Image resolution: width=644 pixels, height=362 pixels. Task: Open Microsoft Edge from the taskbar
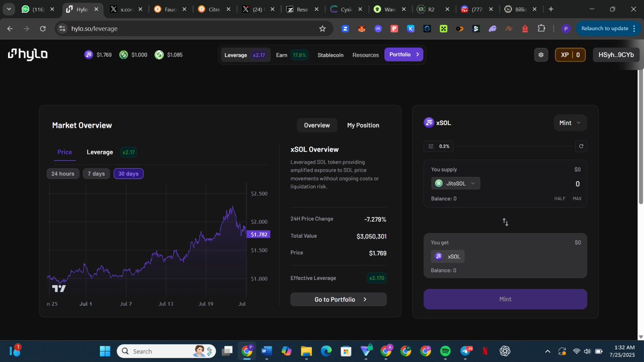[326, 351]
